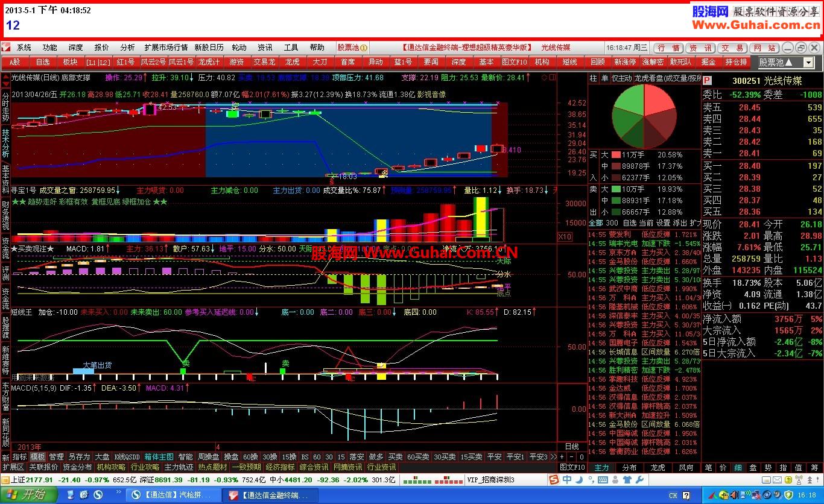This screenshot has height=504, width=824.
Task: Click the bright red 买 大 legend swatch
Action: 616,155
